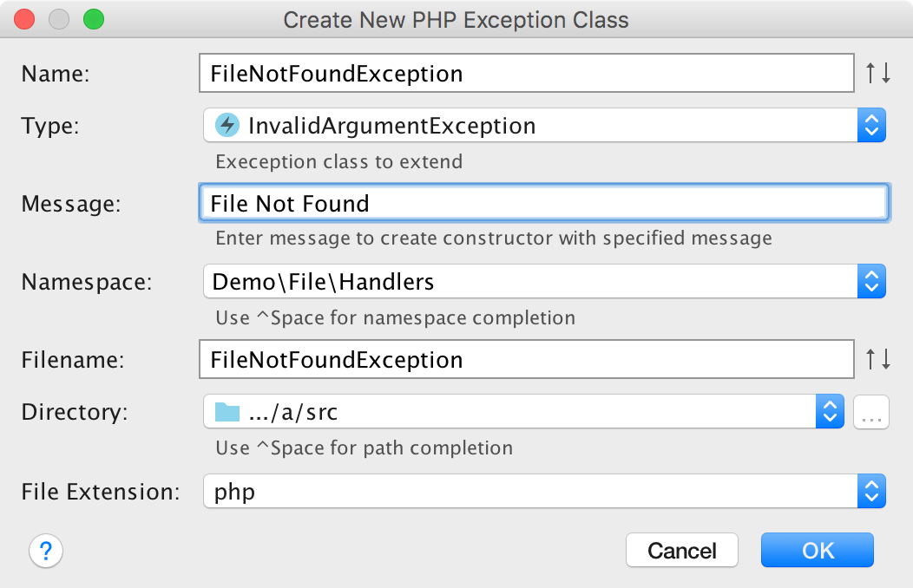This screenshot has height=588, width=913.
Task: Expand the Directory dropdown arrow
Action: coord(830,412)
